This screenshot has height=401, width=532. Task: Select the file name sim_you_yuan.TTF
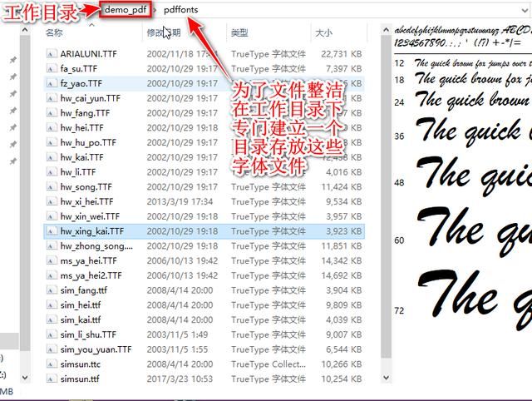pos(96,349)
